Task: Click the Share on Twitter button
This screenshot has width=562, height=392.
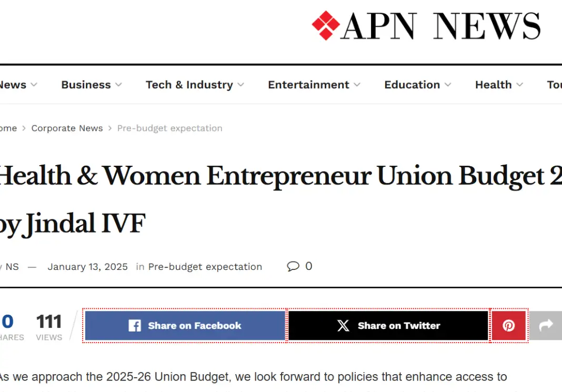Action: point(388,325)
